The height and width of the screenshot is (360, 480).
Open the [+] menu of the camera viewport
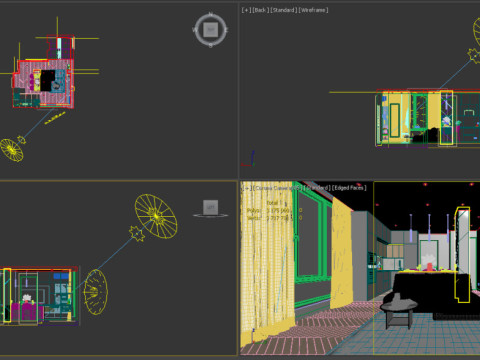tap(246, 188)
